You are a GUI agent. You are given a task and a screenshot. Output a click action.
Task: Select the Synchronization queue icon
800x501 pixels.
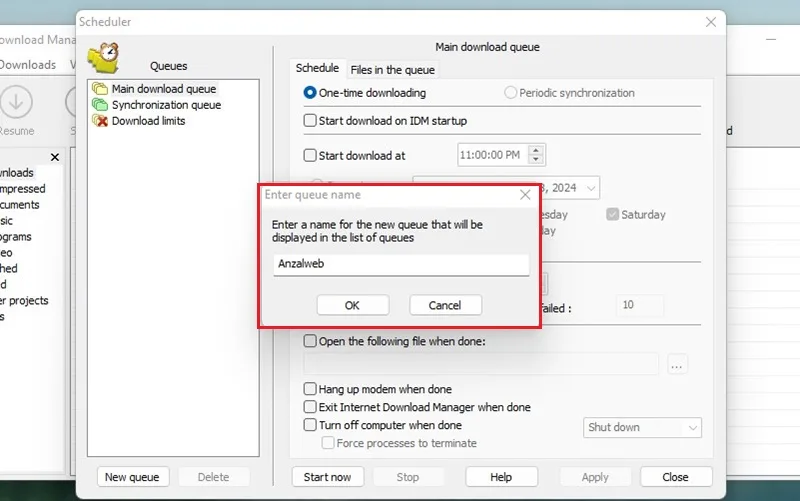(100, 105)
